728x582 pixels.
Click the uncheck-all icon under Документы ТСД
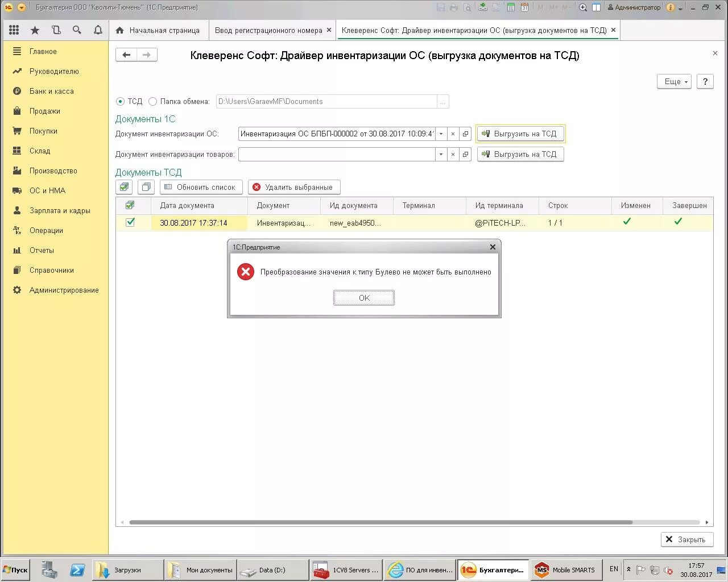click(146, 187)
